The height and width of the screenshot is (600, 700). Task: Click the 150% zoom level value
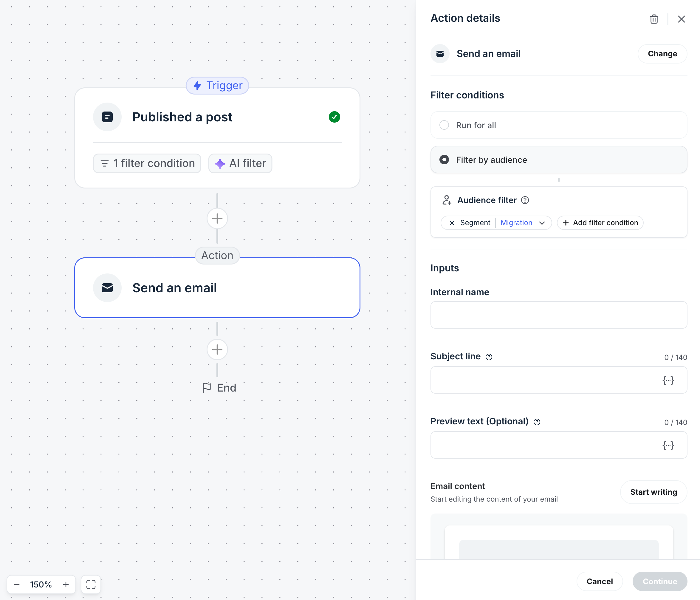point(41,584)
